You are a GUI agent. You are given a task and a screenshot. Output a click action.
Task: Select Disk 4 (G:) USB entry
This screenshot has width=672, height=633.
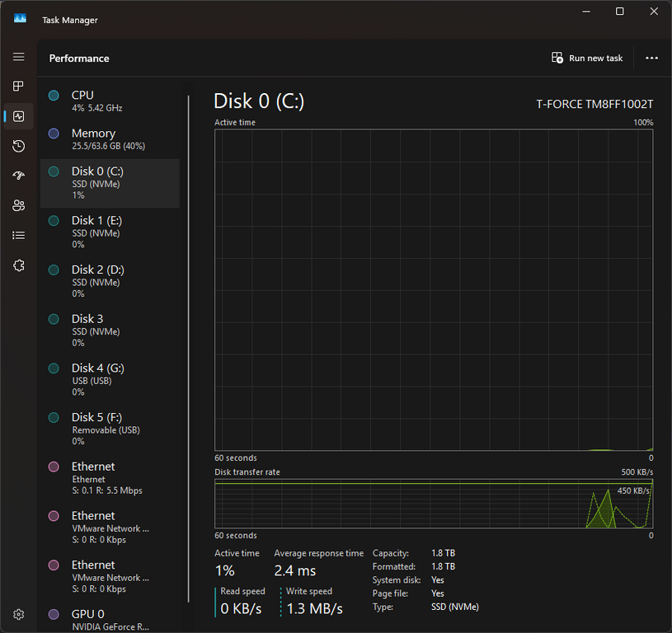[110, 380]
